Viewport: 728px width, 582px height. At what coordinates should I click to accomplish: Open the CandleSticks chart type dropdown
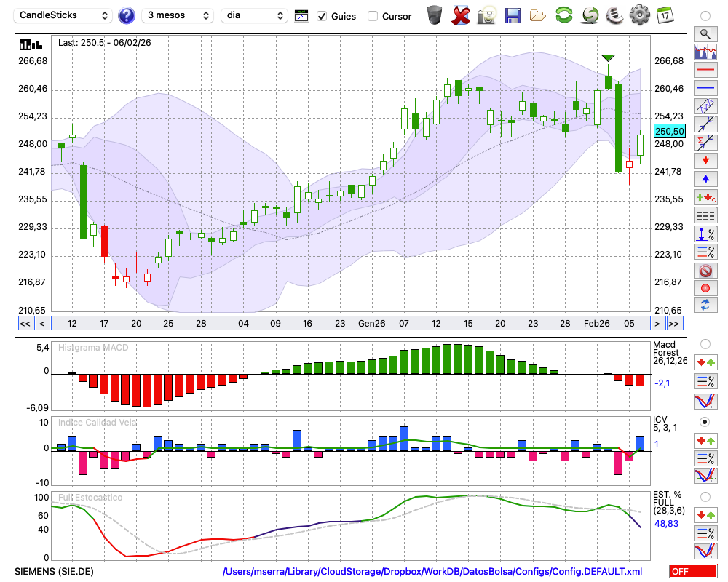[x=63, y=15]
